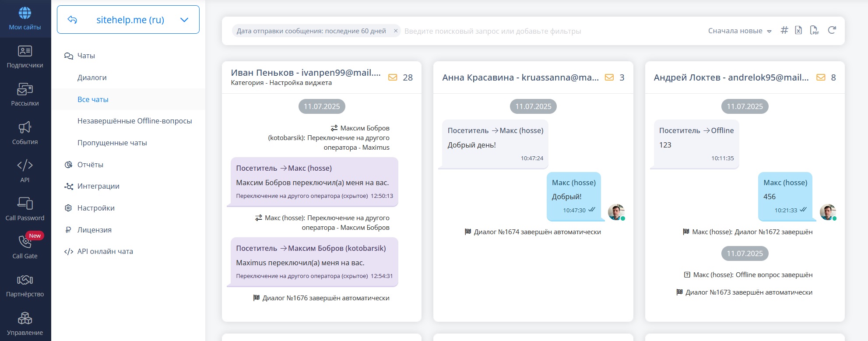The width and height of the screenshot is (868, 341).
Task: Open Андрей Локтев chat card title
Action: [x=731, y=77]
